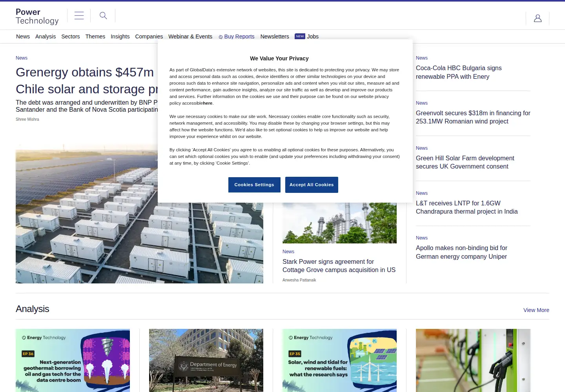This screenshot has height=392, width=565.
Task: Click the Buy Reports icon
Action: click(x=221, y=37)
